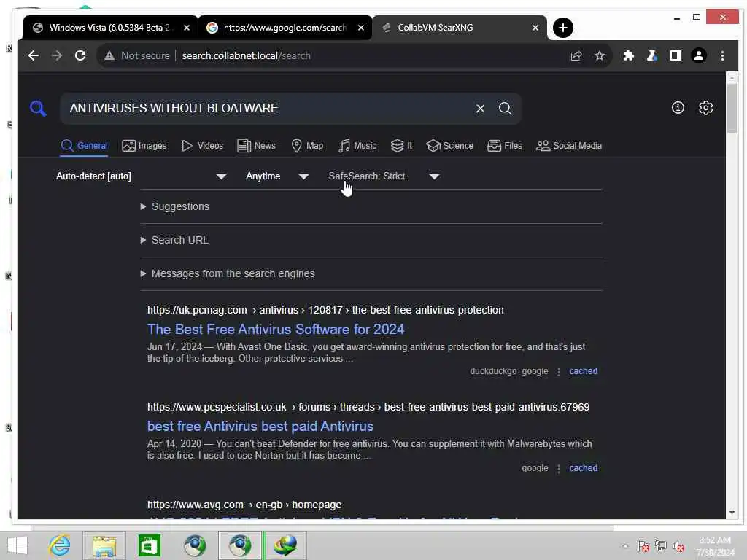
Task: Open the extensions puzzle icon
Action: coord(628,55)
